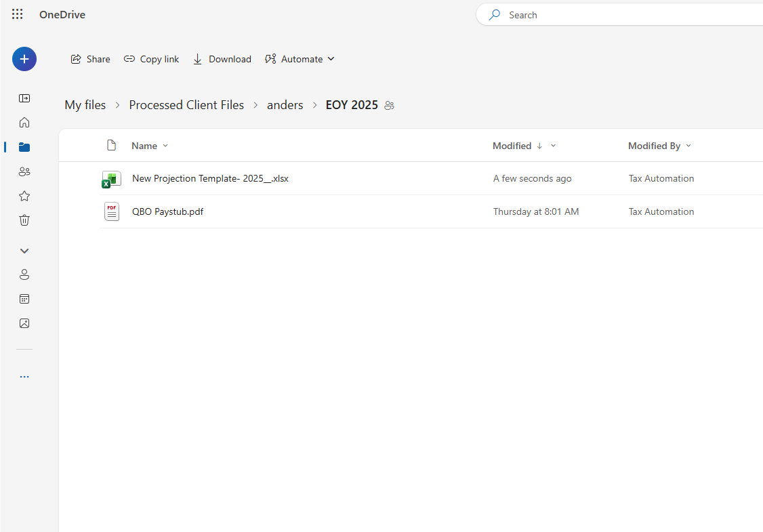Viewport: 763px width, 532px height.
Task: Select My files folder icon in sidebar
Action: [x=24, y=147]
